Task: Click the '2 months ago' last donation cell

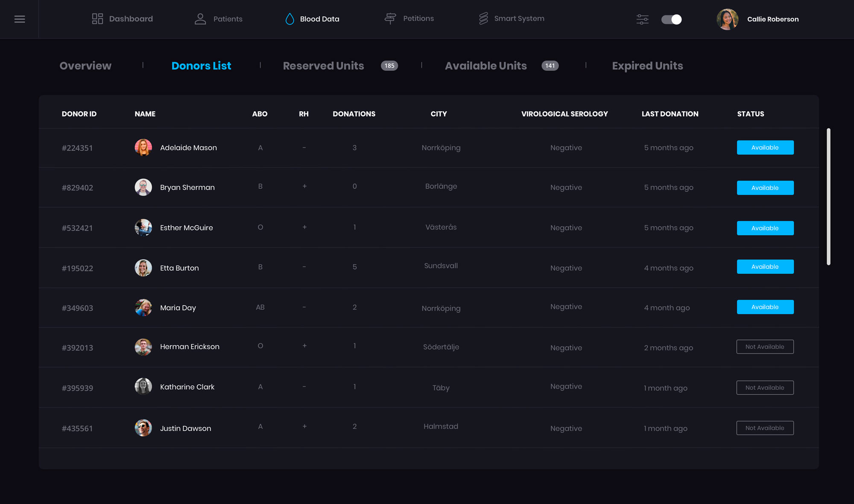Action: click(x=669, y=348)
